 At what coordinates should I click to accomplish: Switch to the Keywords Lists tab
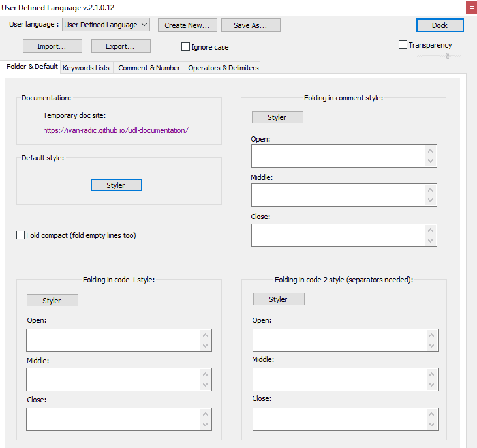[x=86, y=68]
